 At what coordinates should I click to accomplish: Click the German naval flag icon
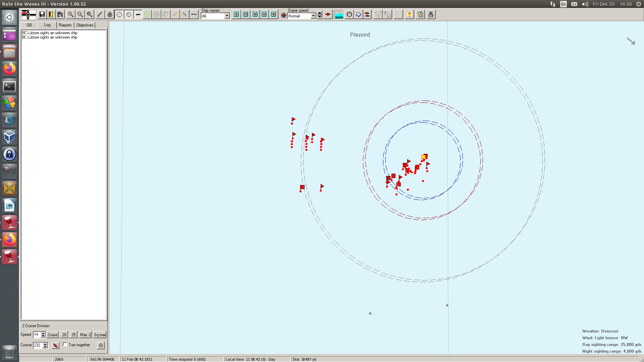pyautogui.click(x=29, y=14)
